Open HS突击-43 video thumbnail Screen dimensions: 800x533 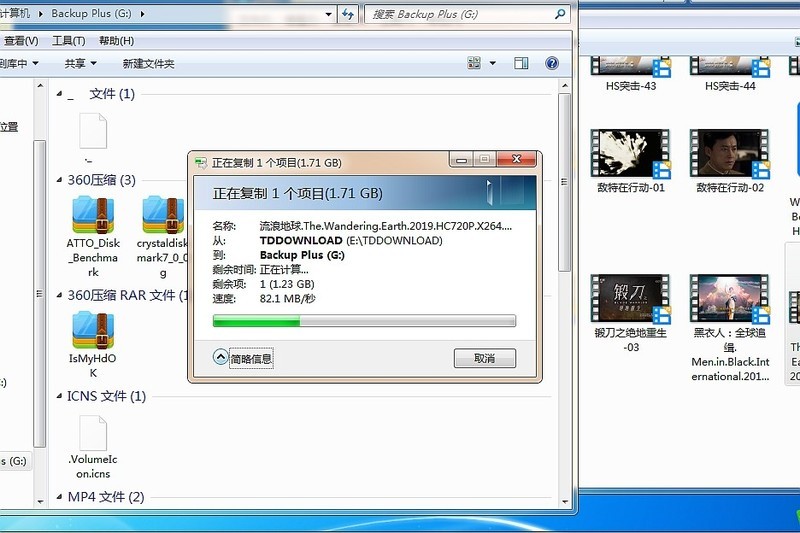(x=631, y=68)
